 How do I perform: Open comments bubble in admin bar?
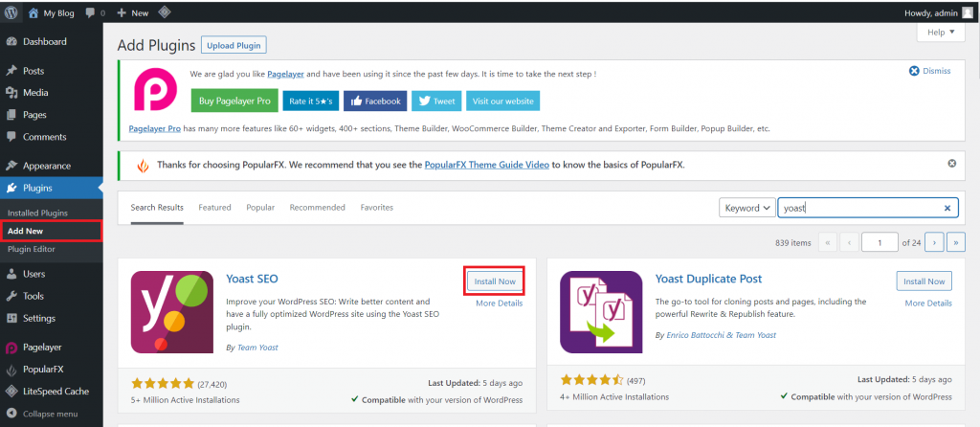pos(91,12)
